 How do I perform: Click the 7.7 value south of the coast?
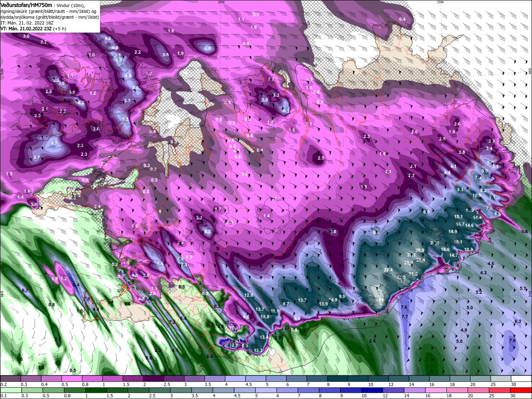pyautogui.click(x=405, y=317)
